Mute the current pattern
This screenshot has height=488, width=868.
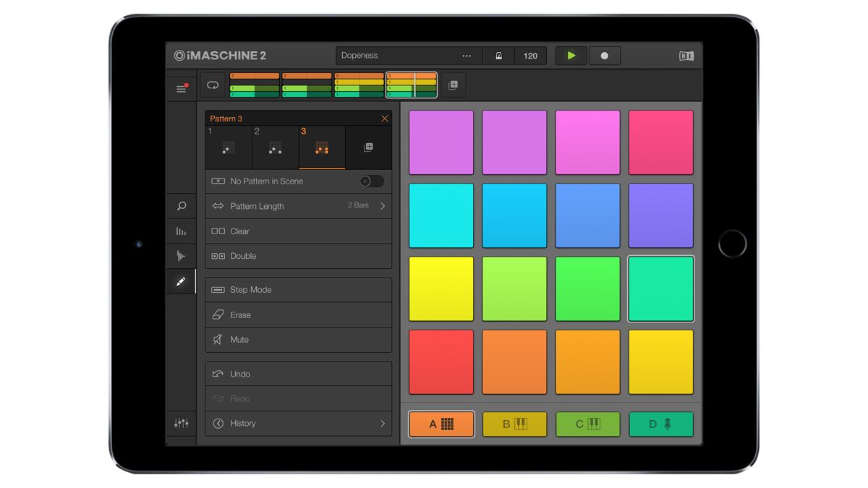pyautogui.click(x=298, y=340)
